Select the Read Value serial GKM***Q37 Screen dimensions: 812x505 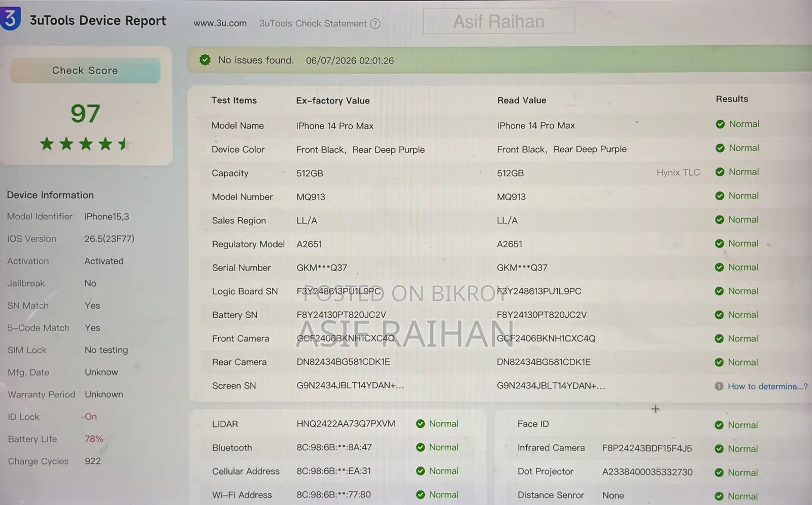pos(522,267)
